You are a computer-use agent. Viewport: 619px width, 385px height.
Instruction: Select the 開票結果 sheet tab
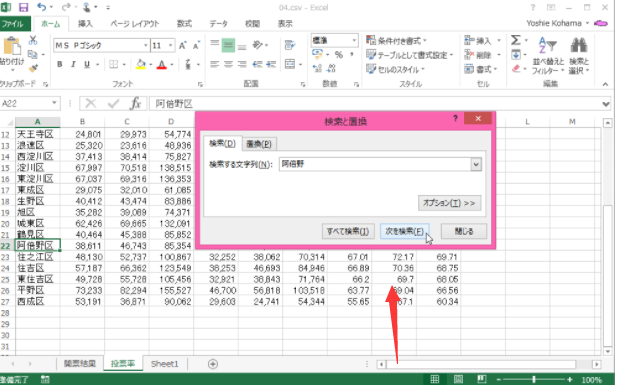coord(80,363)
